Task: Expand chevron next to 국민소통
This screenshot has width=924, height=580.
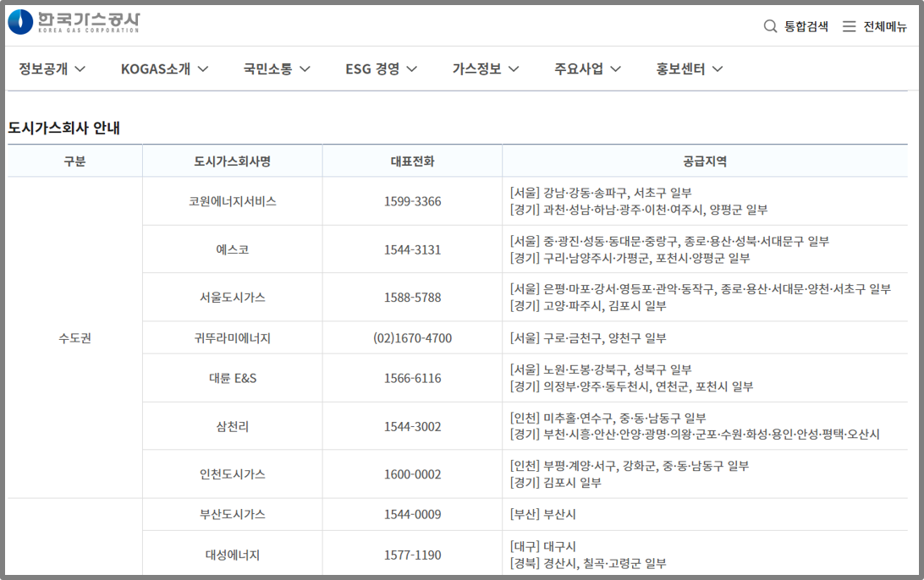Action: [x=305, y=68]
